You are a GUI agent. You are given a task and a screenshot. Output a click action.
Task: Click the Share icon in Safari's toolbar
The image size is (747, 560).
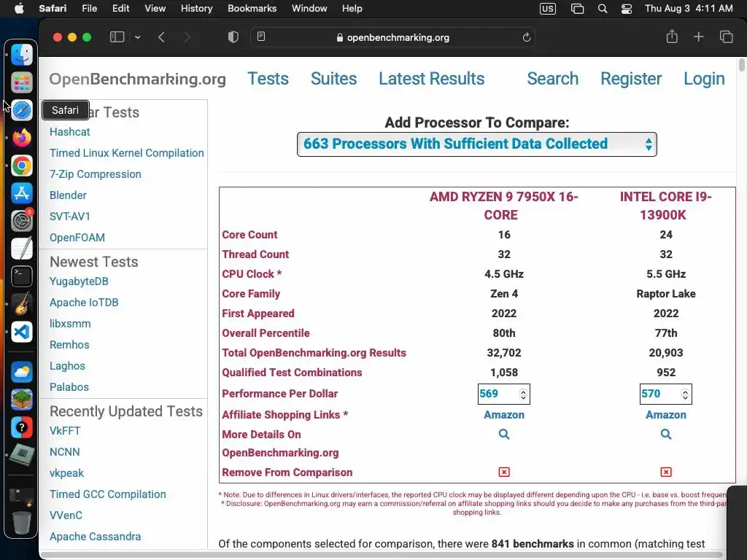[672, 37]
